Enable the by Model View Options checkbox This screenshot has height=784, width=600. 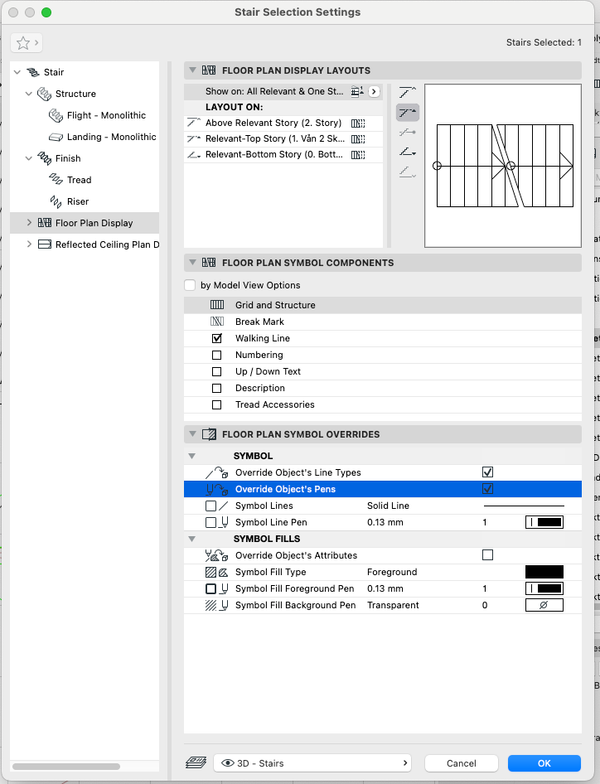[x=190, y=285]
